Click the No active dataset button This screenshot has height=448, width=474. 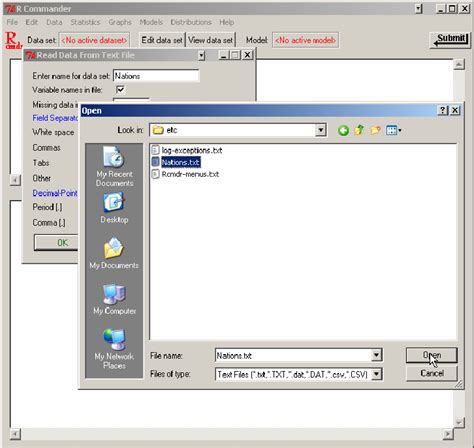point(94,40)
